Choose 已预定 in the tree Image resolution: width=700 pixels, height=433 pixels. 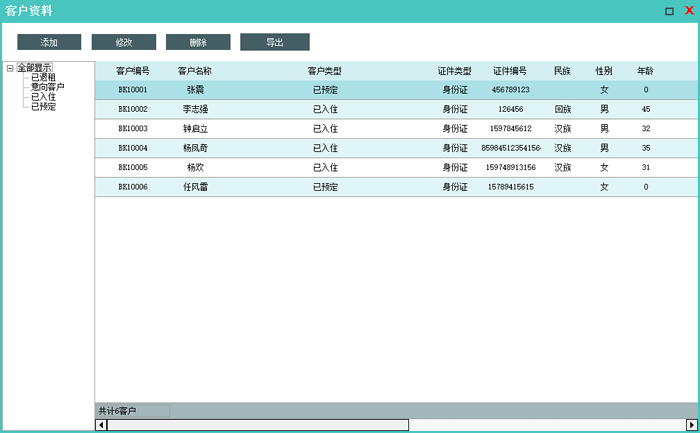[43, 106]
